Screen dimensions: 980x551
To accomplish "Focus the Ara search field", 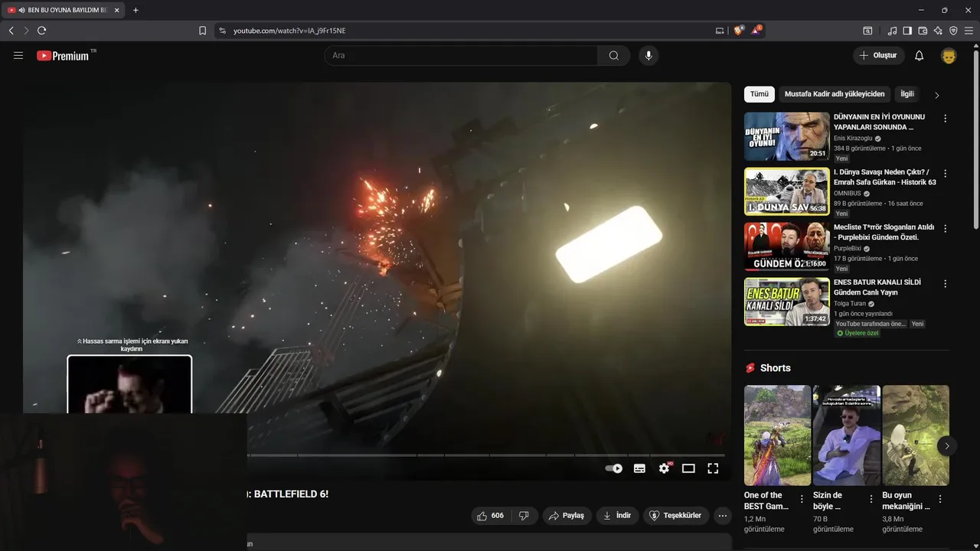I will click(461, 55).
